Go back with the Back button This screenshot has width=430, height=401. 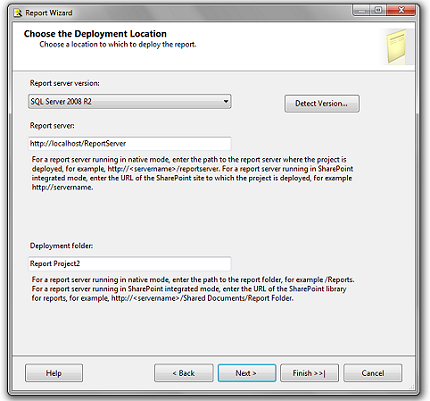184,373
